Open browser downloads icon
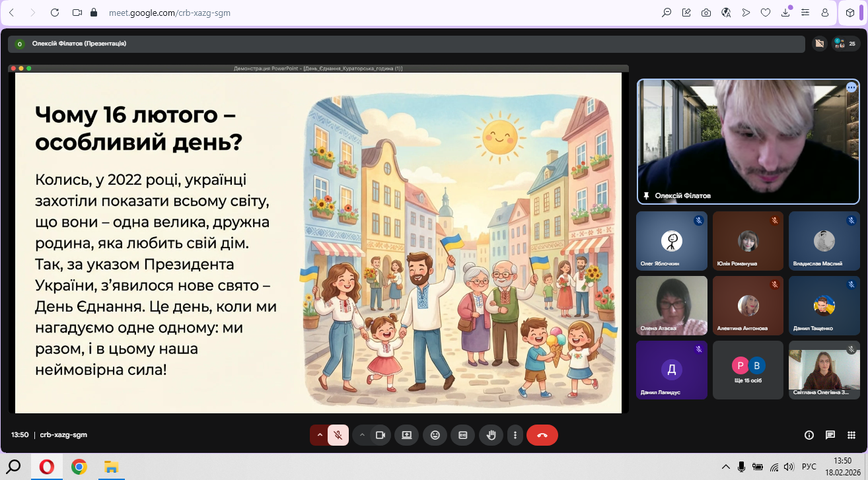 click(x=786, y=13)
